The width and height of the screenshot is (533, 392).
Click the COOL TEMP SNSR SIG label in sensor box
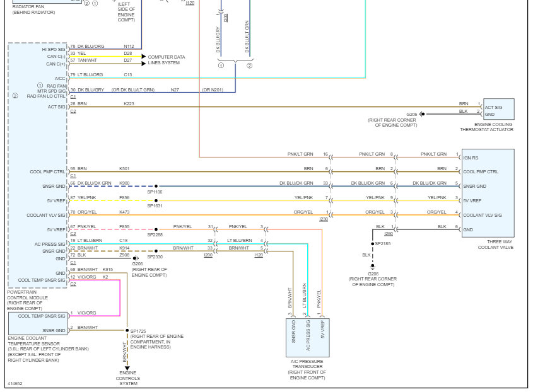pyautogui.click(x=42, y=316)
